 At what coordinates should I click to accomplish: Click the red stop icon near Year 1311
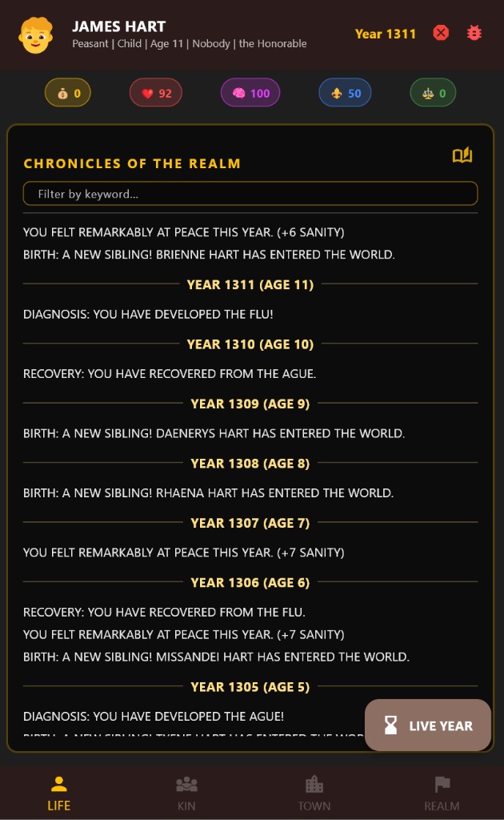pyautogui.click(x=441, y=34)
